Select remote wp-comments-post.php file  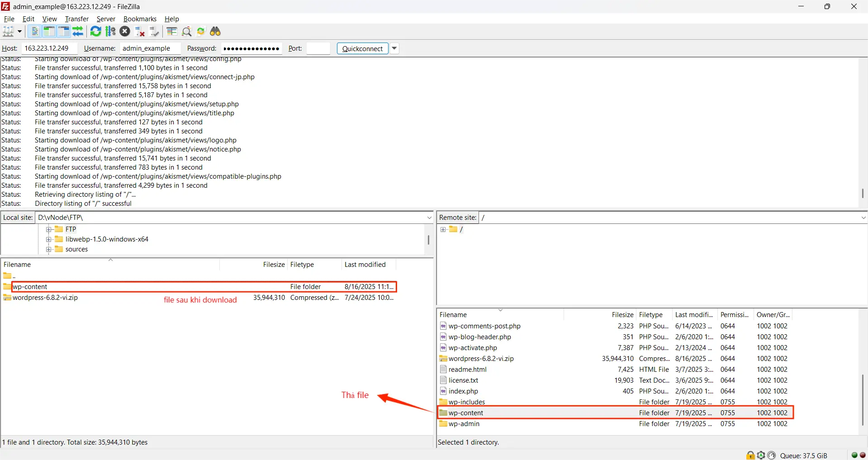point(615,326)
